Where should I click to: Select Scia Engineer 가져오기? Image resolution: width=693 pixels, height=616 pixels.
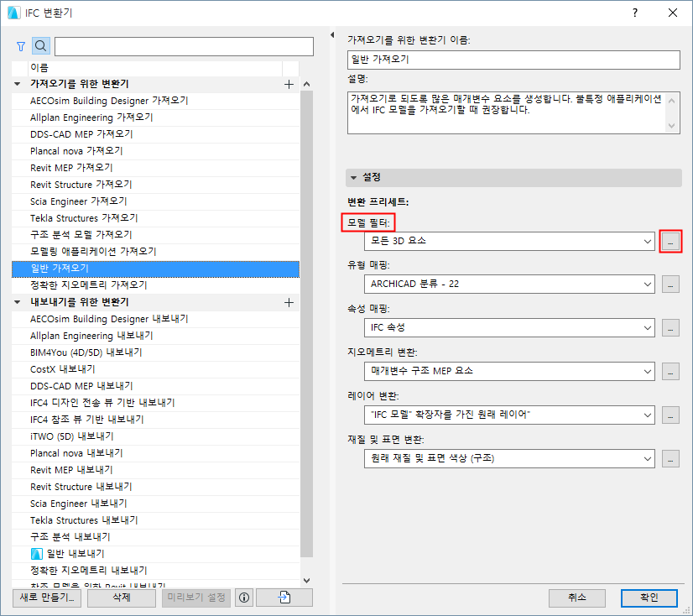point(155,202)
